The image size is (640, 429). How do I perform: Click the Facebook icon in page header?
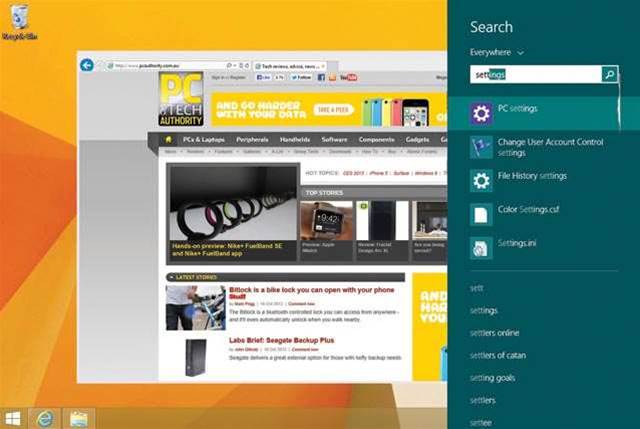pos(321,77)
